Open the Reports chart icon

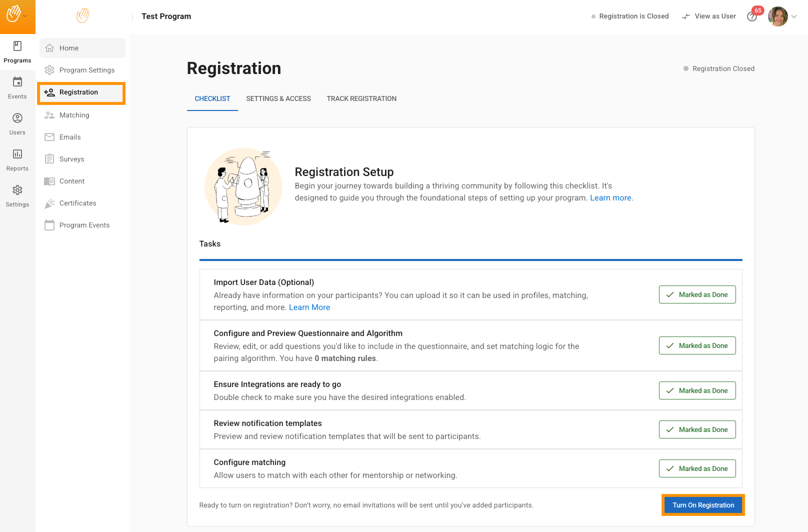click(17, 154)
